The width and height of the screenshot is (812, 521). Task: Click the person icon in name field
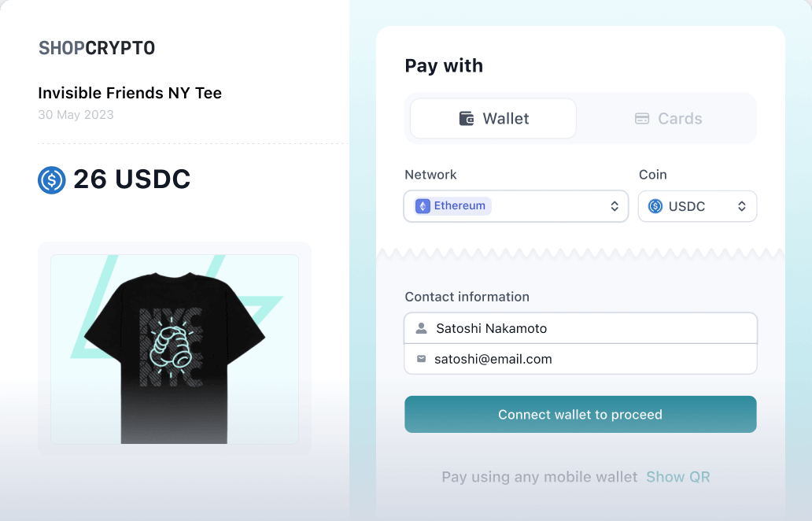(x=422, y=328)
